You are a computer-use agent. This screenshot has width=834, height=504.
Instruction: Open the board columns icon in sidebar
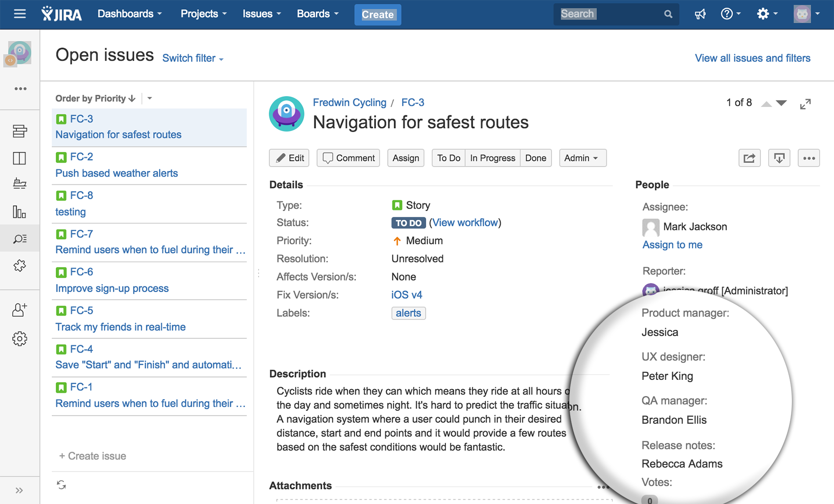[20, 158]
